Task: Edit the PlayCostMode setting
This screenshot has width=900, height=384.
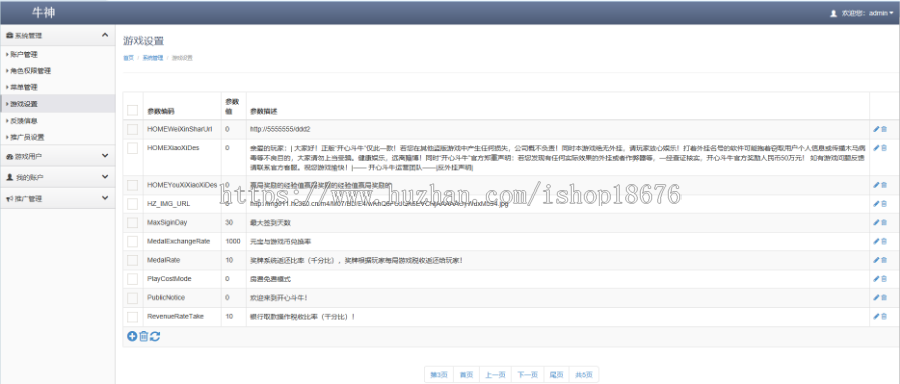Action: click(x=876, y=279)
